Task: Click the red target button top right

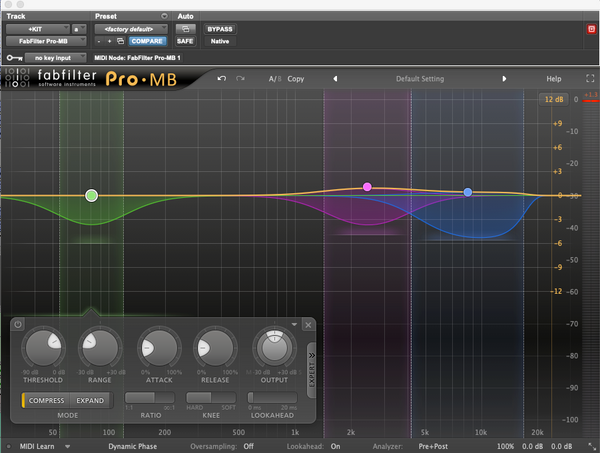Action: pos(591,29)
